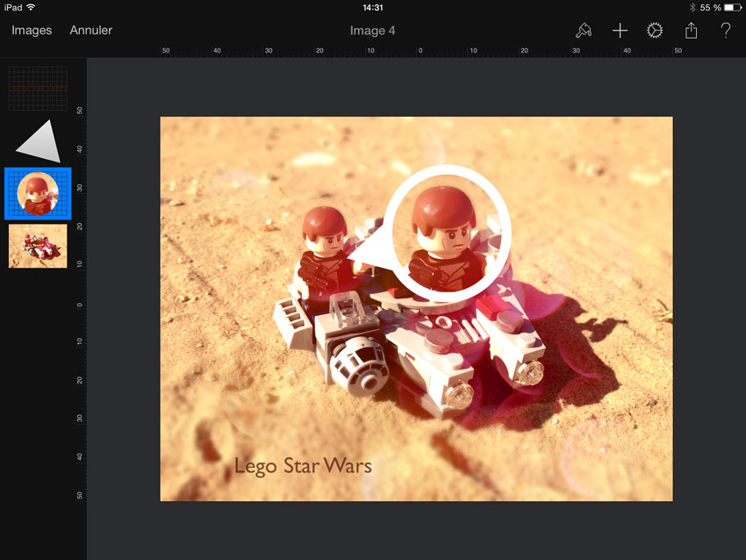This screenshot has width=746, height=560.
Task: Tap the battery indicator in status bar
Action: coord(732,7)
